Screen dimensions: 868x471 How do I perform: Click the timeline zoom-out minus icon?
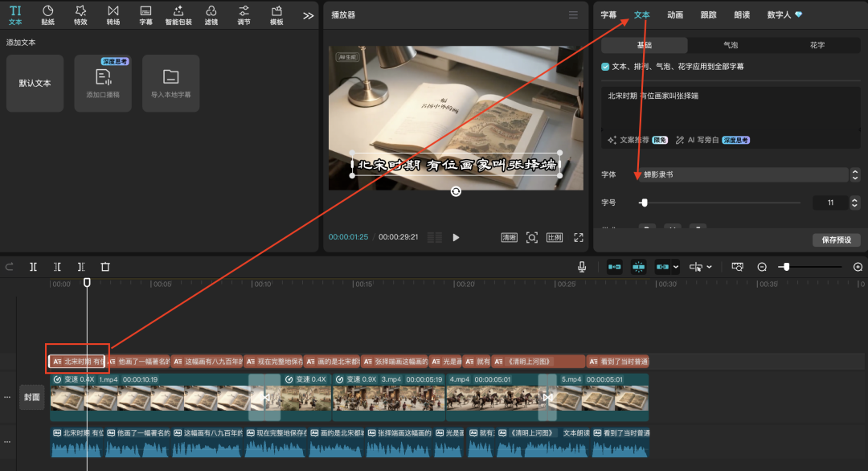point(762,267)
